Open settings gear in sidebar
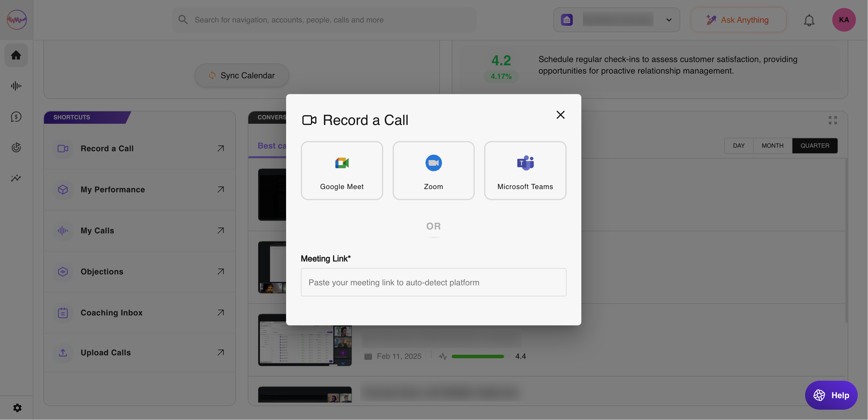868x420 pixels. (x=17, y=408)
